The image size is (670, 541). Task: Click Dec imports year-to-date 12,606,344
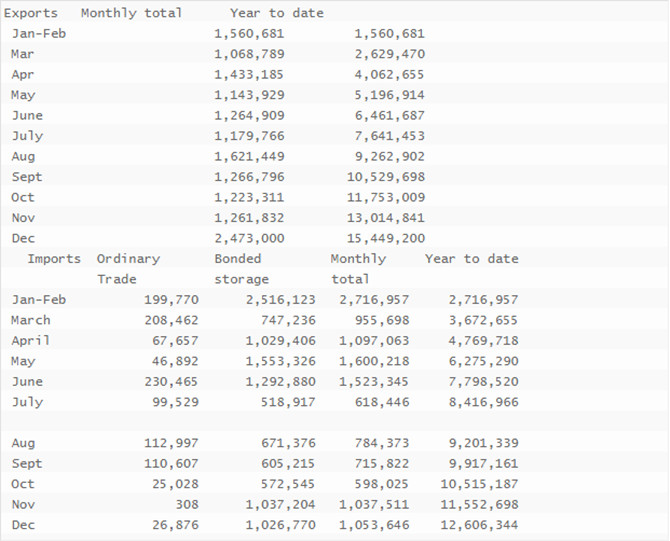tap(479, 525)
